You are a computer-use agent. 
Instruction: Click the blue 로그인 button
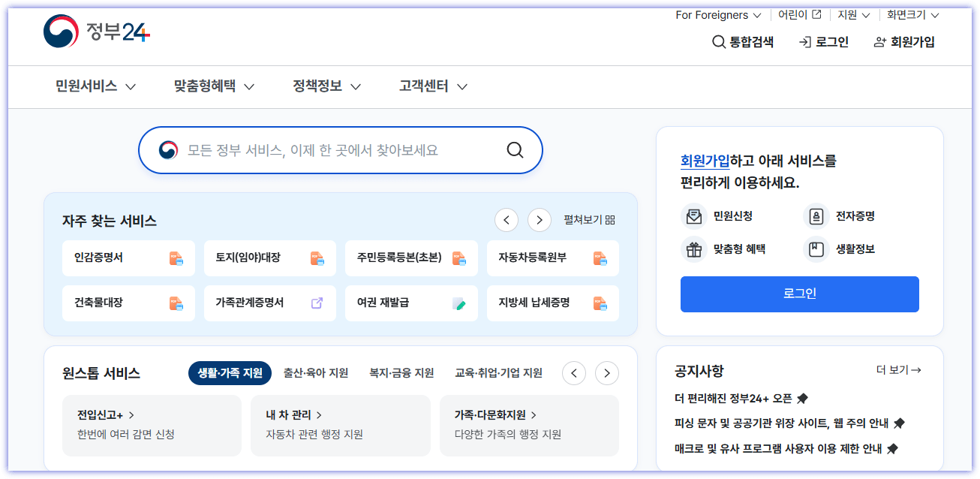pos(800,294)
